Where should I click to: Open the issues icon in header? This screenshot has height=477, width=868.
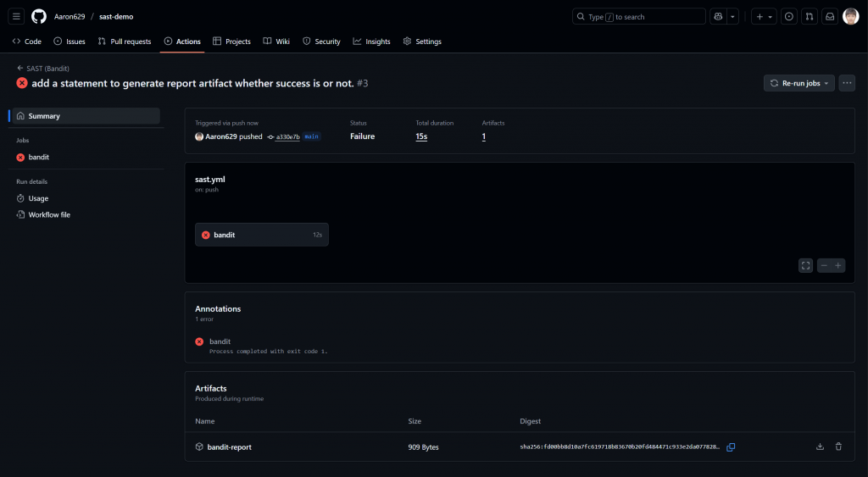tap(789, 17)
